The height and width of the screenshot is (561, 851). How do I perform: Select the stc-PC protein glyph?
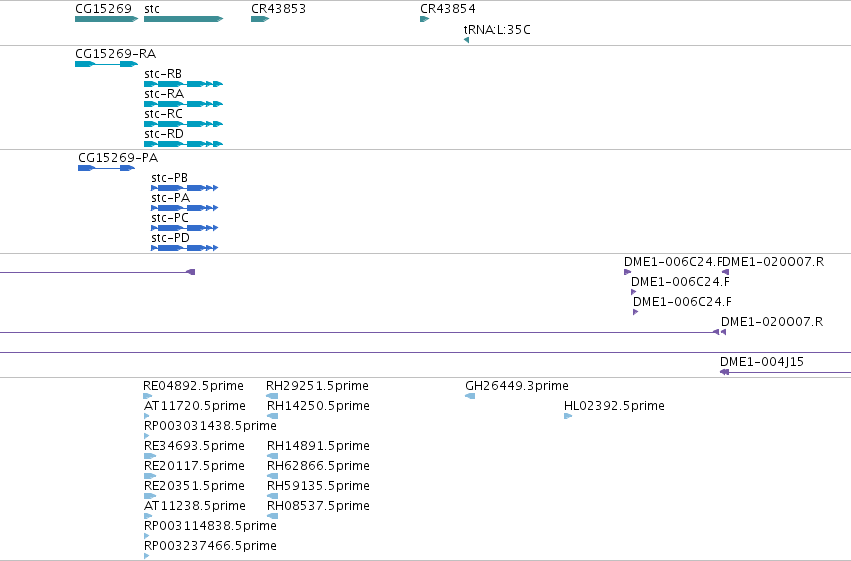coord(185,228)
